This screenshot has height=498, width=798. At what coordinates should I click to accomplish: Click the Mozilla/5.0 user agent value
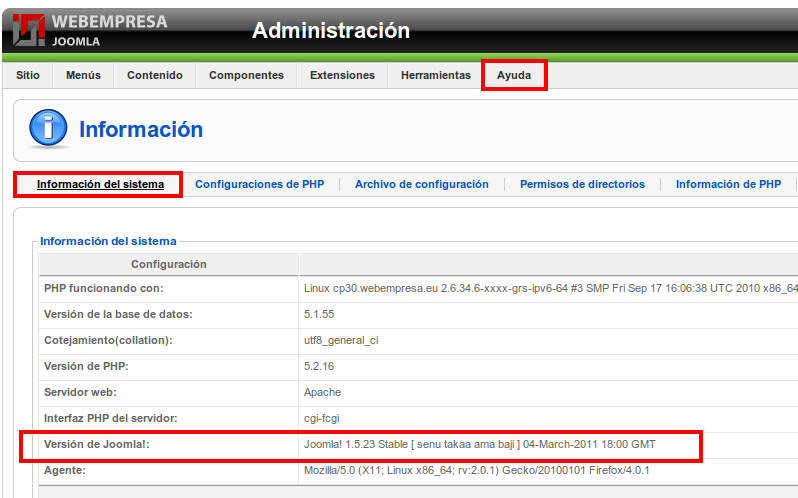[476, 470]
